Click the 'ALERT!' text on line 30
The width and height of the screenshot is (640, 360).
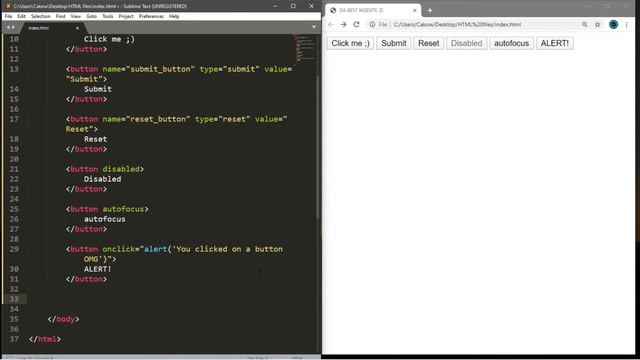pos(98,269)
